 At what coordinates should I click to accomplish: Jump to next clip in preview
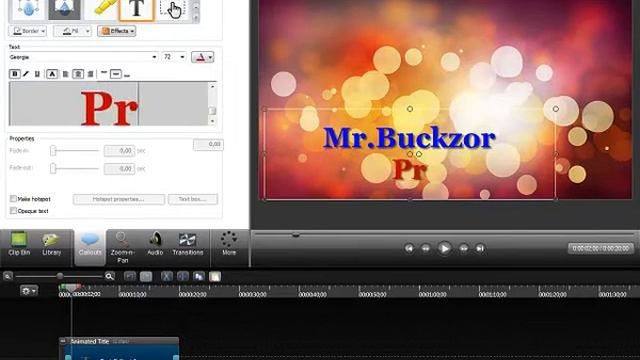[480, 248]
